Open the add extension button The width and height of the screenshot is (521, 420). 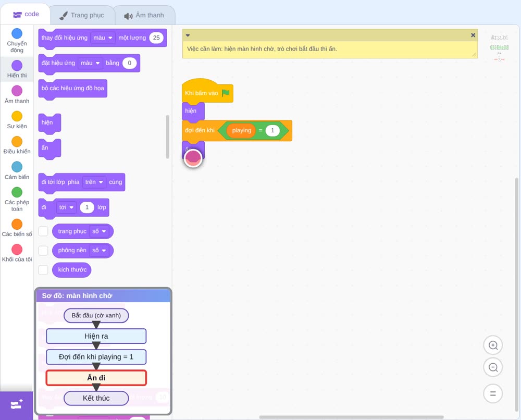tap(16, 405)
